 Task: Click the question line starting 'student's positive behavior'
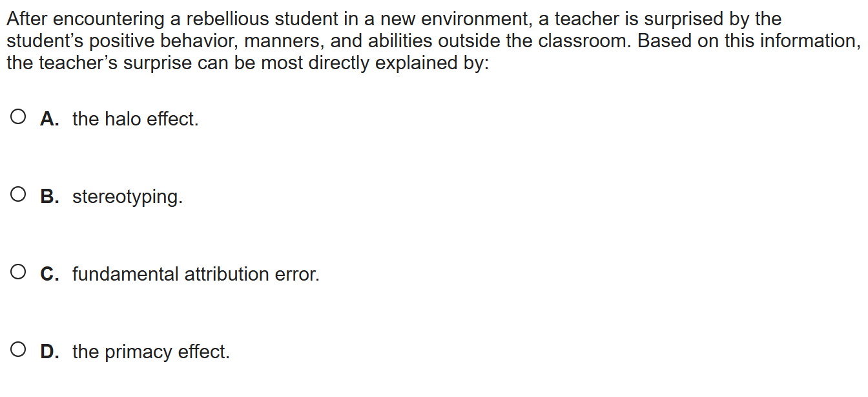[x=433, y=41]
